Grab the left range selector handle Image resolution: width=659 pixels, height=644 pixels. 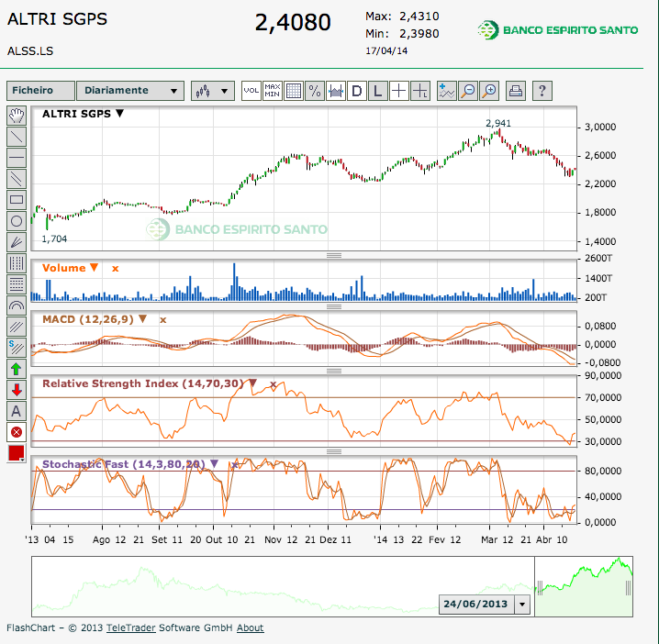(540, 588)
